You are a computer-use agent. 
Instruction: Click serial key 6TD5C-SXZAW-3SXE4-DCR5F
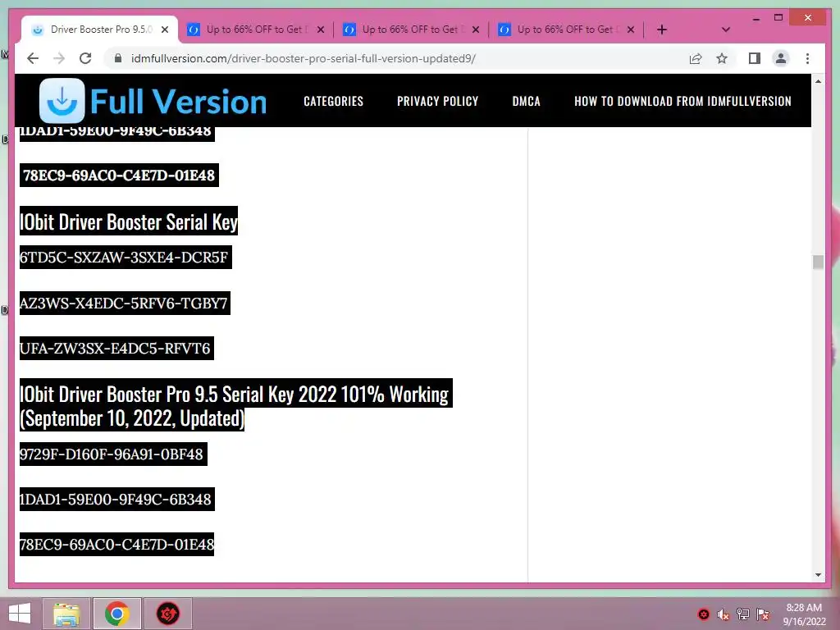[126, 257]
